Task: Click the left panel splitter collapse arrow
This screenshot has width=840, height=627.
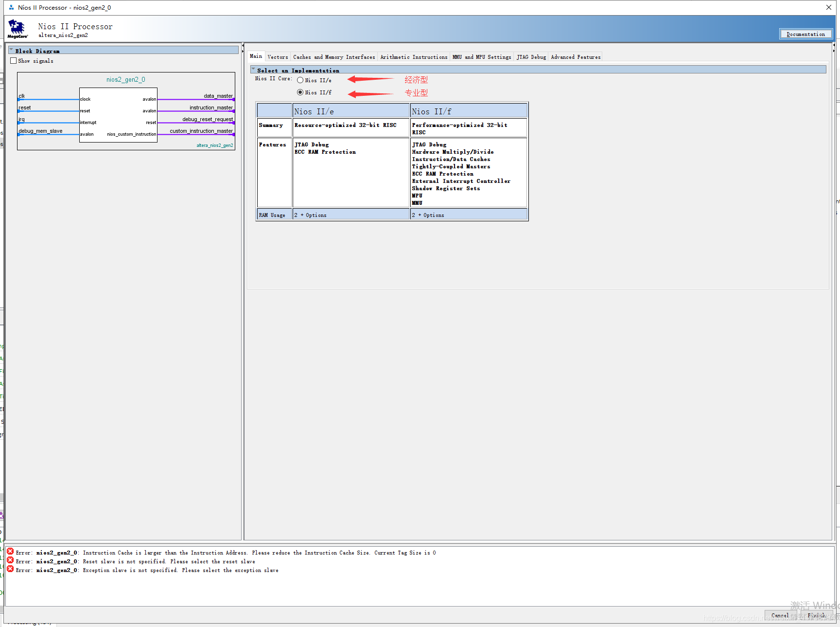Action: tap(243, 45)
